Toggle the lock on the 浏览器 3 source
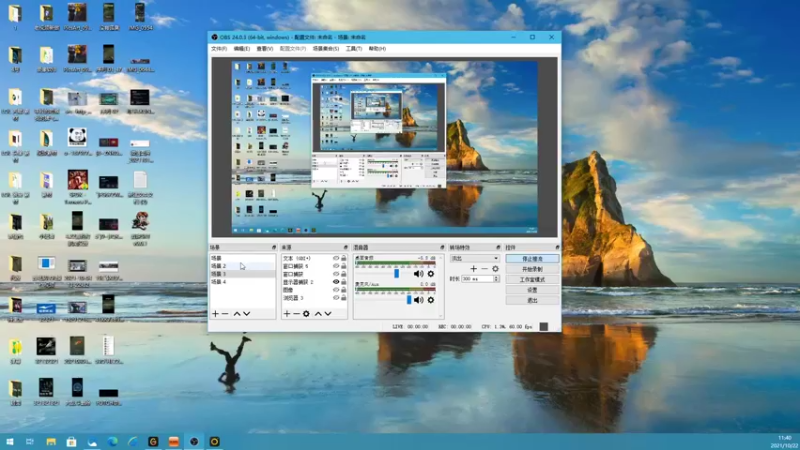 click(343, 298)
